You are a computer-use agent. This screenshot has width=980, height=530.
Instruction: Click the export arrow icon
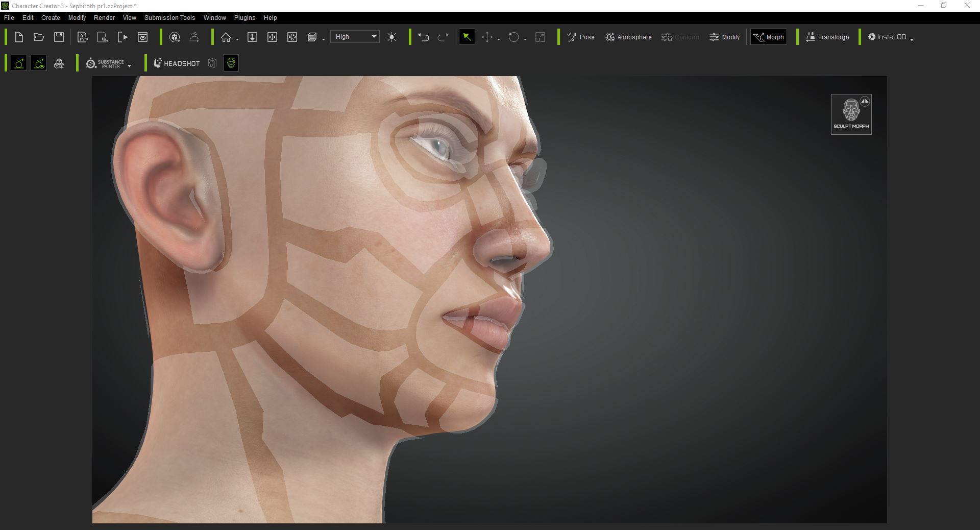tap(122, 37)
